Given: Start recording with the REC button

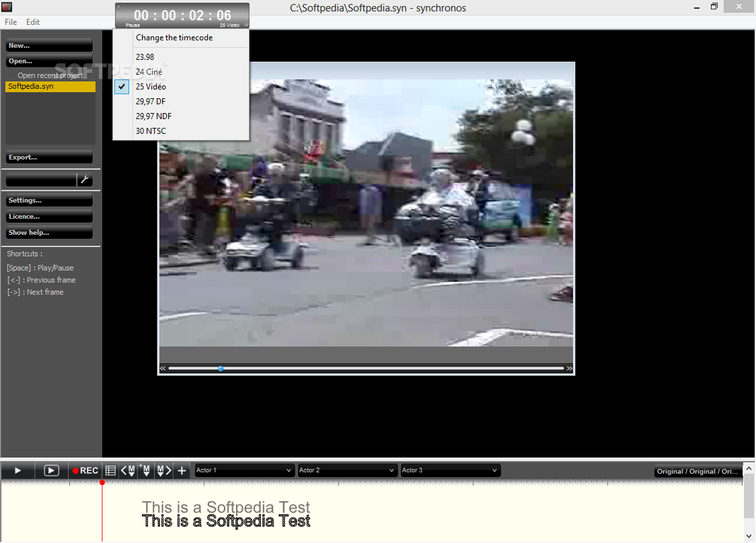Looking at the screenshot, I should pos(85,470).
